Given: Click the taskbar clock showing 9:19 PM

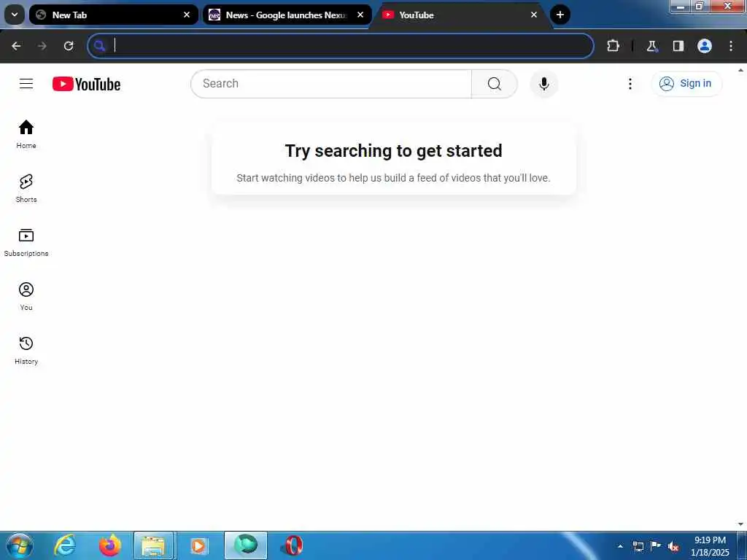Looking at the screenshot, I should click(710, 546).
